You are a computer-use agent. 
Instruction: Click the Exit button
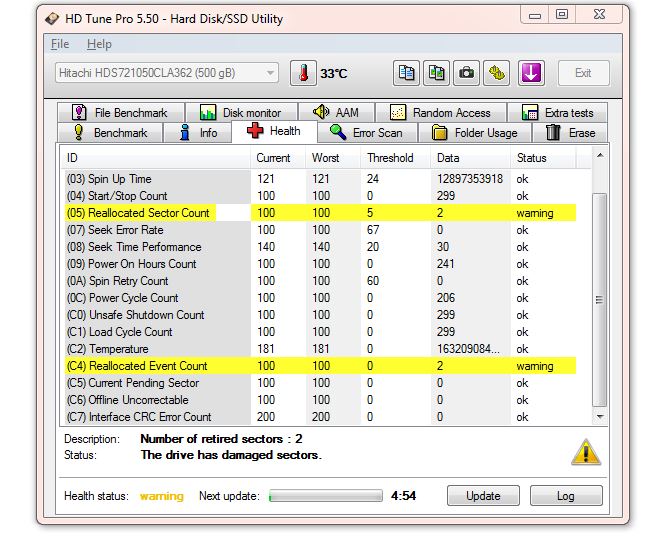(x=584, y=73)
